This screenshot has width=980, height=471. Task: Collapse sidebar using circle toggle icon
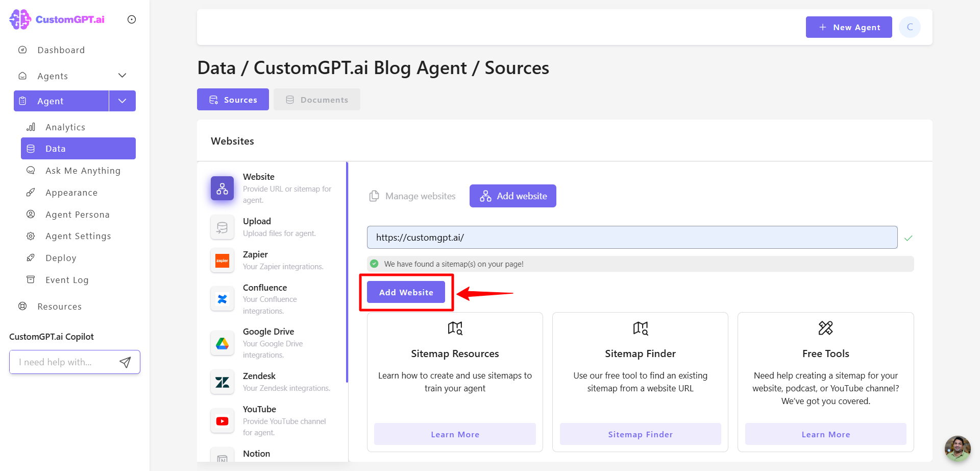[132, 19]
